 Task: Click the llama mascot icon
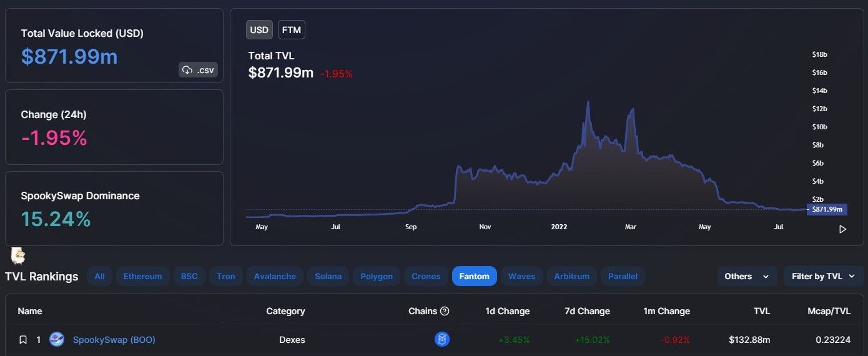point(18,255)
